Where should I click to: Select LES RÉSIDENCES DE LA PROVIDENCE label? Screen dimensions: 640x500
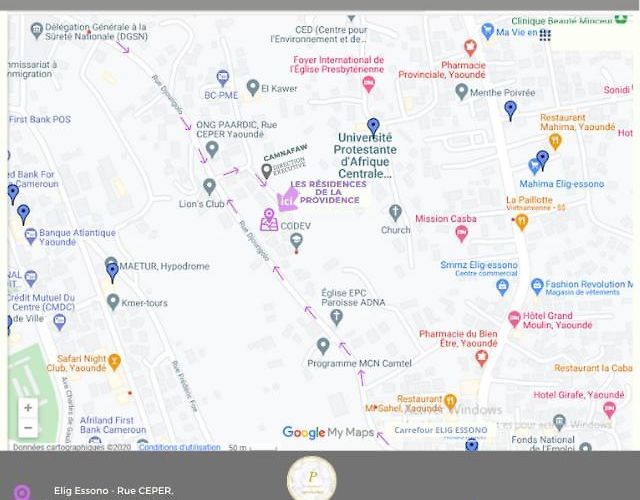pos(329,192)
